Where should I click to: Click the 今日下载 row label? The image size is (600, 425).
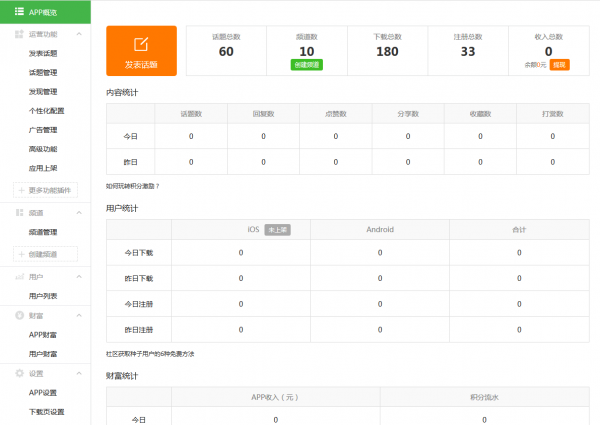139,253
